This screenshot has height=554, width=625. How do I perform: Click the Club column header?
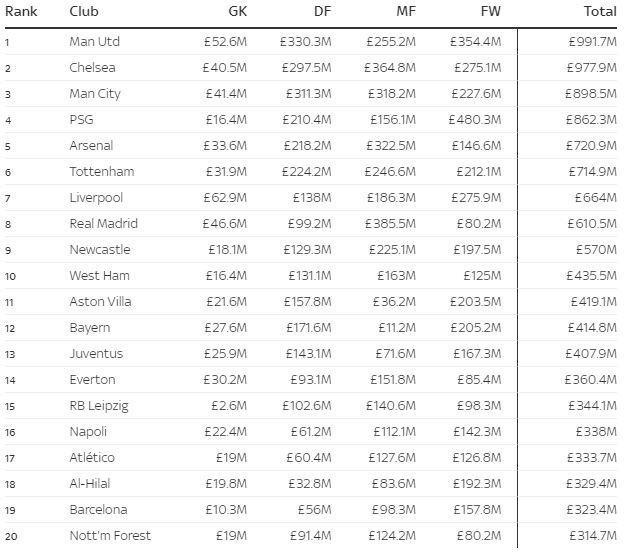click(84, 11)
